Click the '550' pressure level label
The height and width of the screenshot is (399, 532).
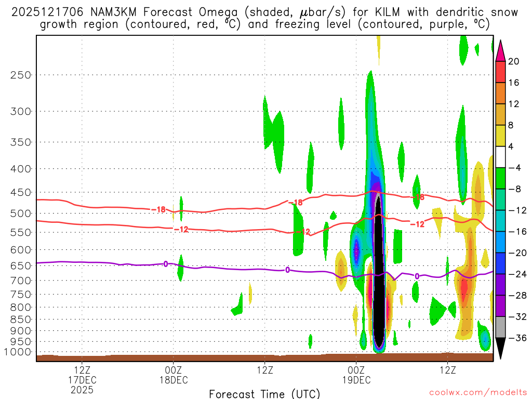pos(21,232)
